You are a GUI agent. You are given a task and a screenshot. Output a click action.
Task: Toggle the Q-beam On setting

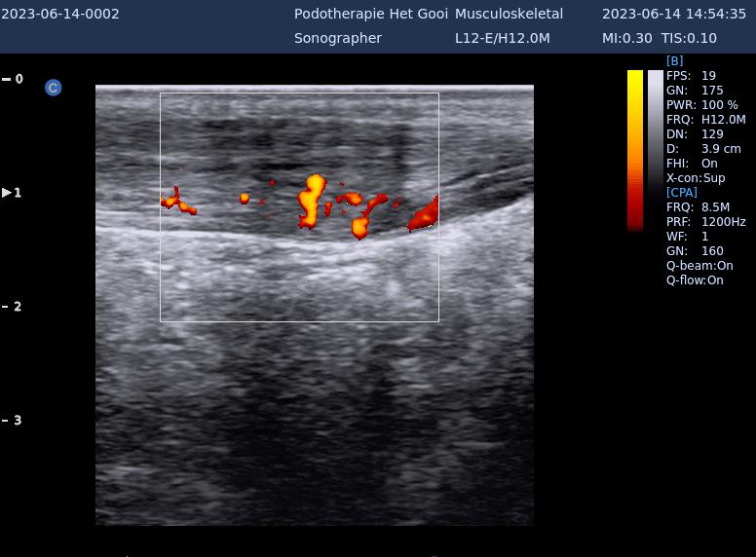coord(699,266)
